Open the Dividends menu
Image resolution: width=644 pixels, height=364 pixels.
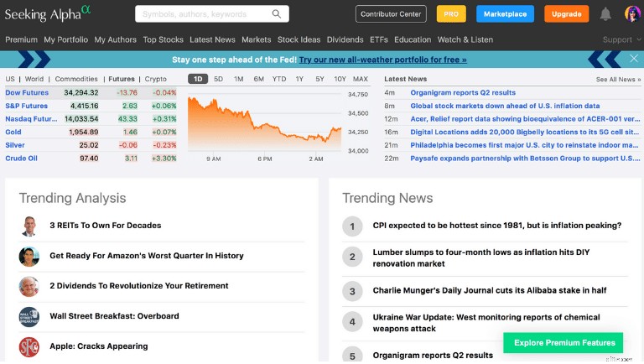[345, 40]
